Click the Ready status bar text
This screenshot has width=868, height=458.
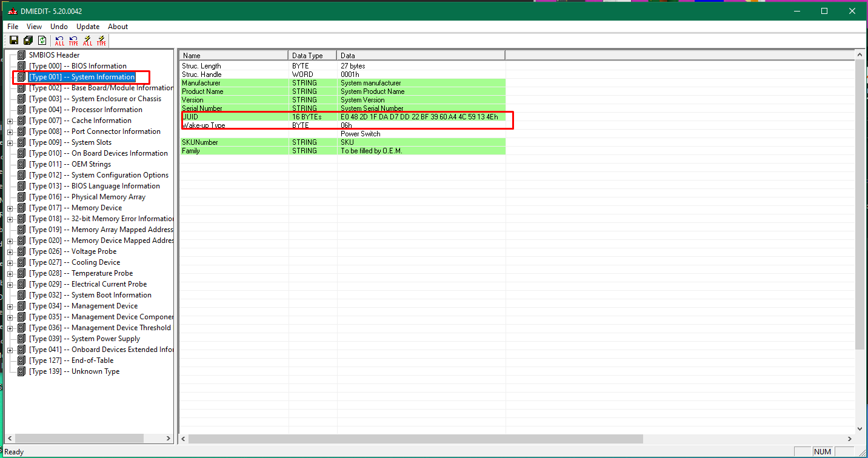(14, 452)
